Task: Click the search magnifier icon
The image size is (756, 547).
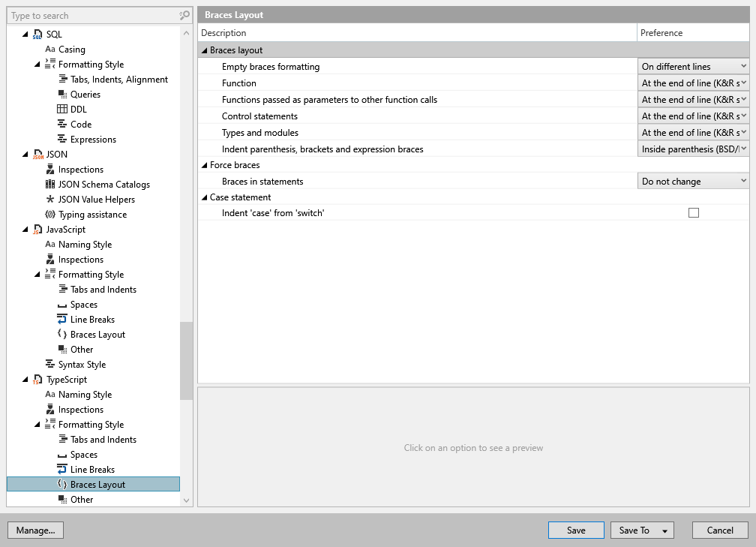Action: tap(184, 16)
